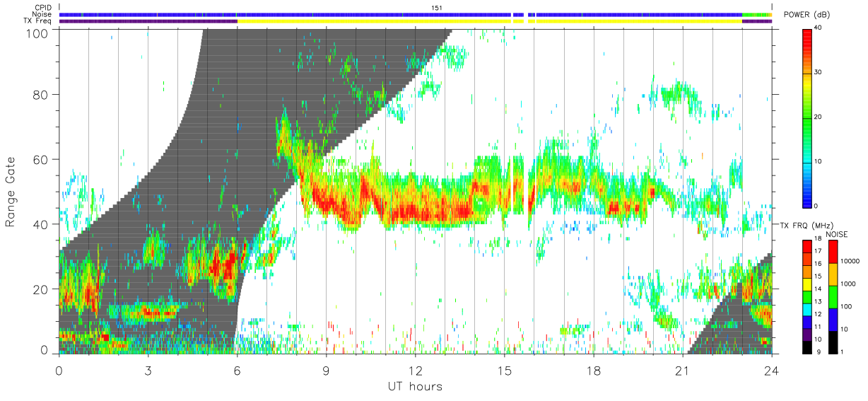Click x-axis tick label '6'
The height and width of the screenshot is (401, 868).
click(237, 370)
